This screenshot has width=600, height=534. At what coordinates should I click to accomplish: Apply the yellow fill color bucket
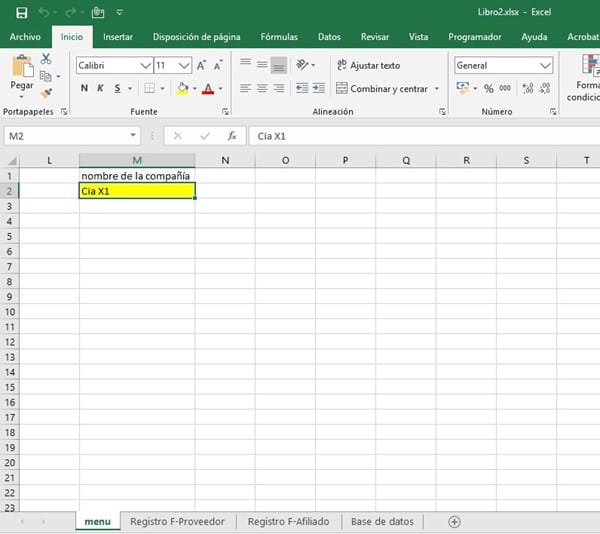pos(181,88)
